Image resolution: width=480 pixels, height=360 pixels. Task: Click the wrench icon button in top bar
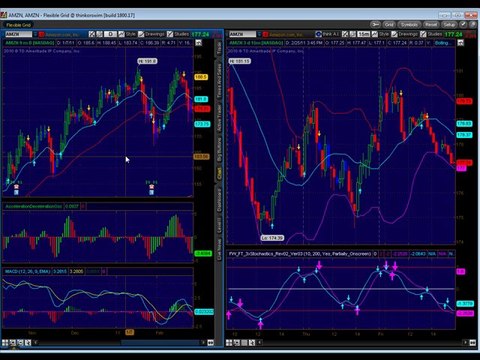click(x=375, y=25)
